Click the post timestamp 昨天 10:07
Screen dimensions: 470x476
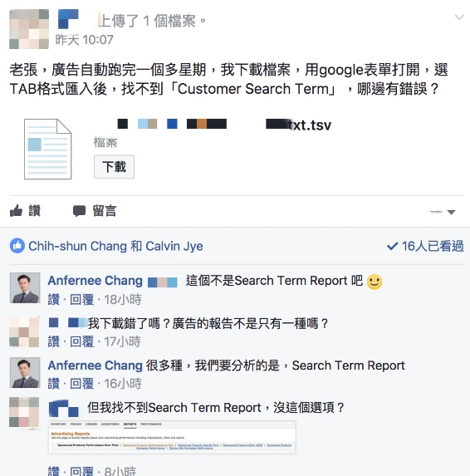click(x=85, y=40)
